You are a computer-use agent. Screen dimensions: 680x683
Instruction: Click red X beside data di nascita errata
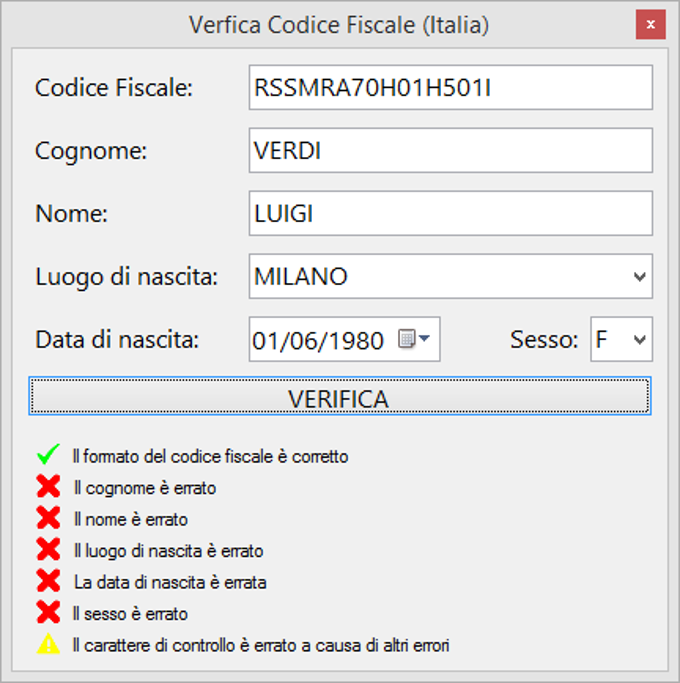[48, 581]
